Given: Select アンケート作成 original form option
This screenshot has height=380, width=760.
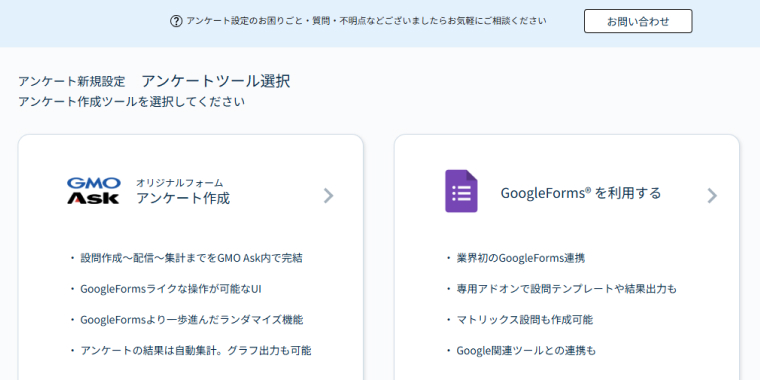Looking at the screenshot, I should 183,198.
